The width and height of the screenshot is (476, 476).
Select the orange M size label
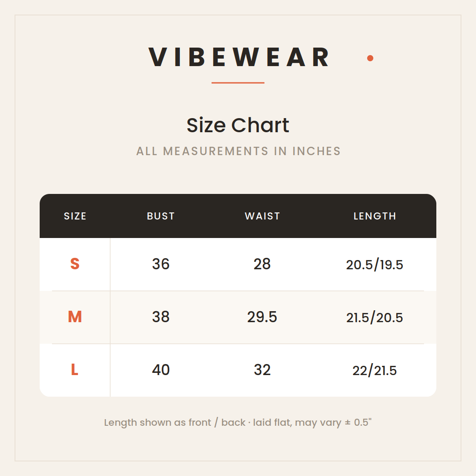click(x=74, y=316)
